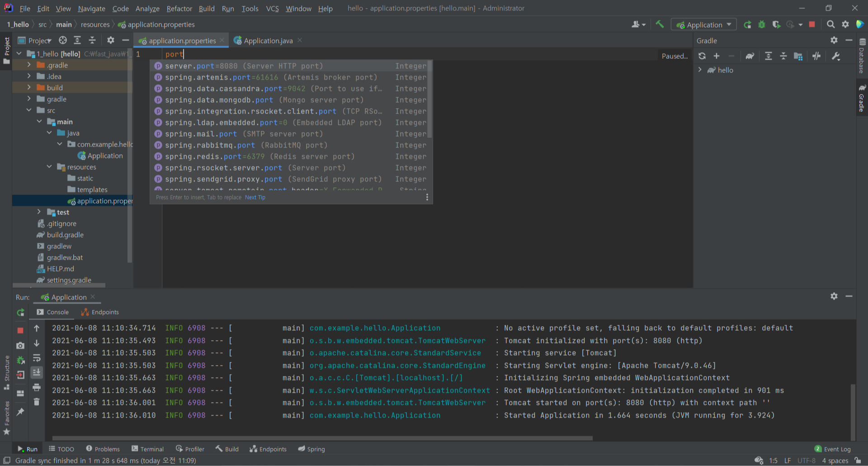Viewport: 868px width, 466px height.
Task: Dump threads with camera icon
Action: click(x=20, y=346)
